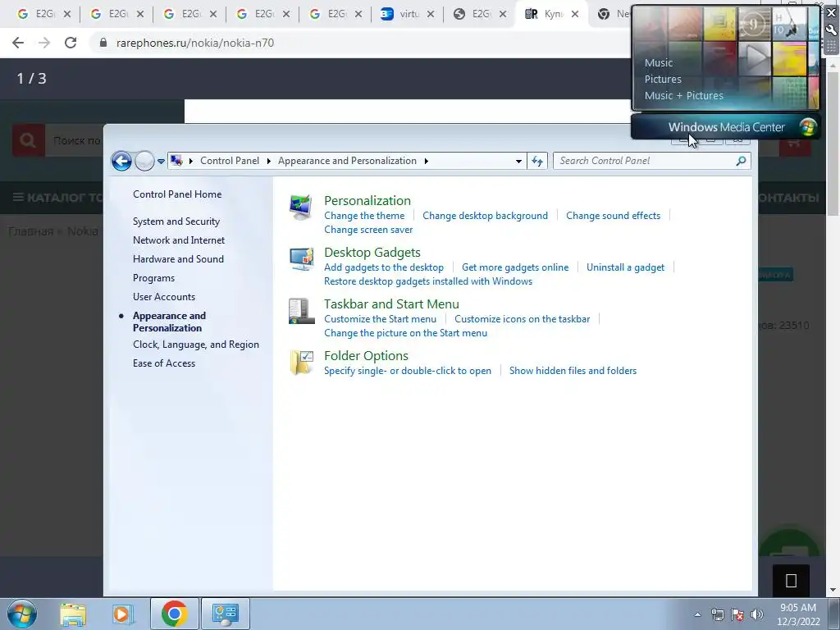
Task: Show hidden tray icons arrow
Action: [697, 614]
